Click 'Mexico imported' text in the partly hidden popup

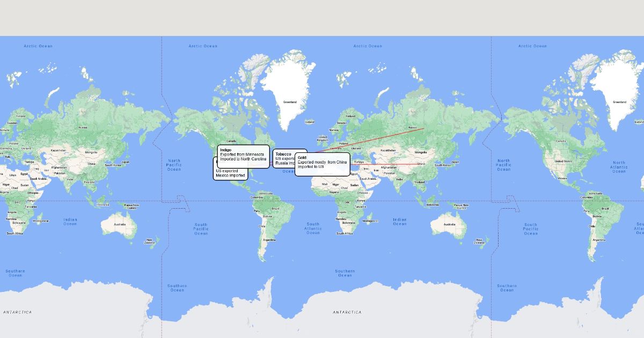tap(230, 175)
